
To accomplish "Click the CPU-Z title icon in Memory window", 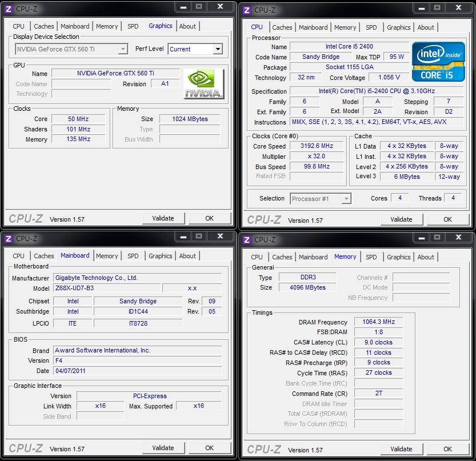I will [247, 240].
